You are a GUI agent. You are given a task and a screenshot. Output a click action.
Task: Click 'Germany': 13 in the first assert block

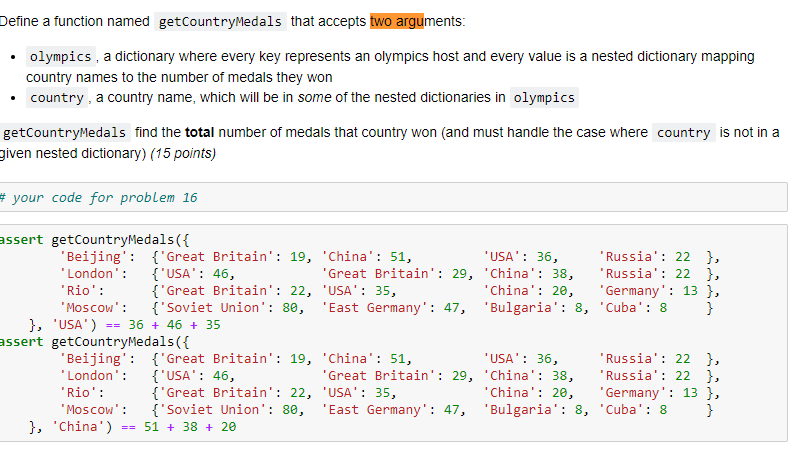(x=648, y=291)
